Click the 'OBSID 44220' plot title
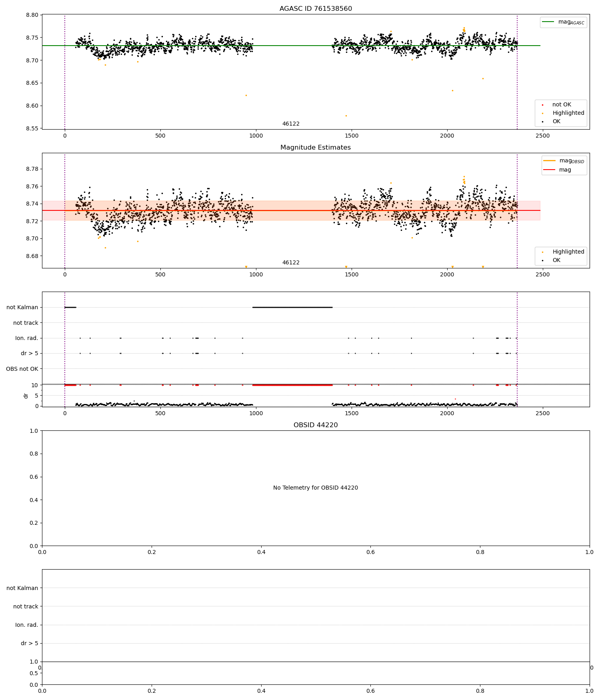Image resolution: width=600 pixels, height=700 pixels. tap(316, 425)
